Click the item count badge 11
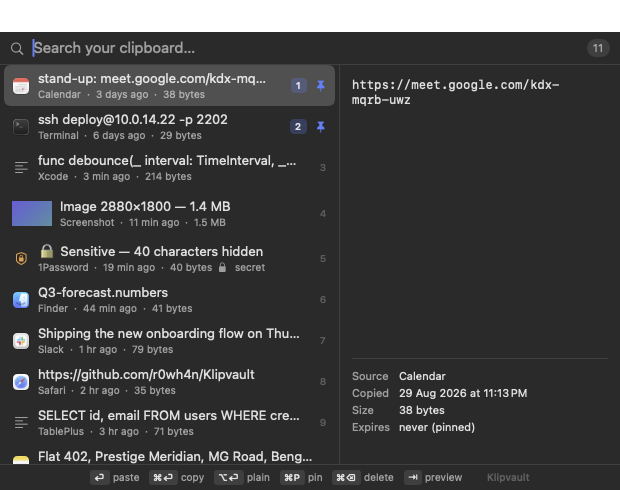 (598, 48)
